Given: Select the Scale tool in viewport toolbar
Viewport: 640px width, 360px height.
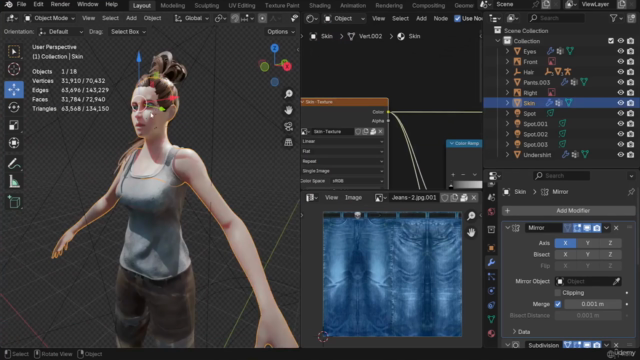Looking at the screenshot, I should point(14,125).
